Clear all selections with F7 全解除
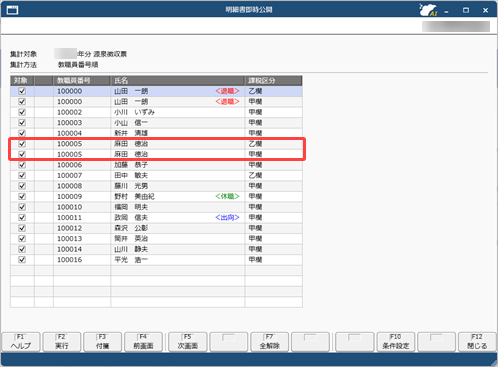This screenshot has height=367, width=498. coord(269,342)
